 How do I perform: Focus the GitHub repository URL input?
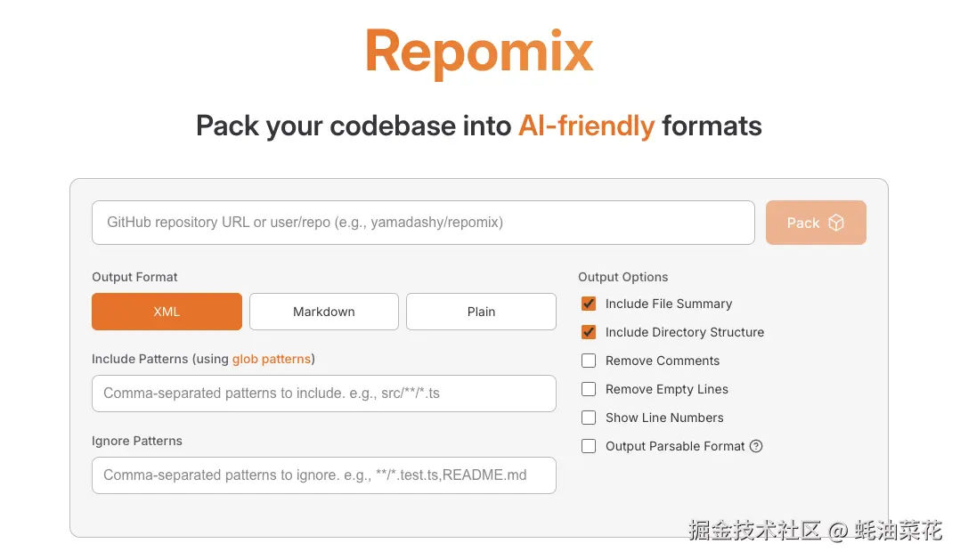(x=423, y=223)
